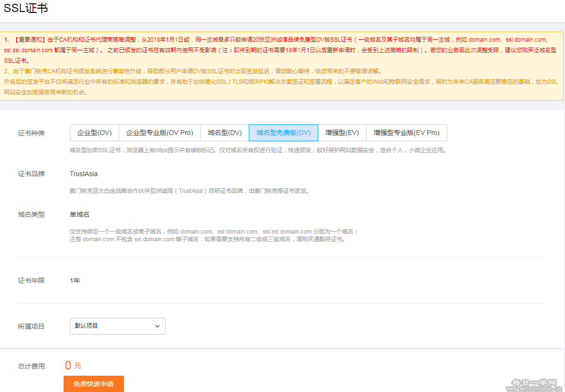This screenshot has width=565, height=392.
Task: Click the 所属项目 label
Action: point(32,326)
